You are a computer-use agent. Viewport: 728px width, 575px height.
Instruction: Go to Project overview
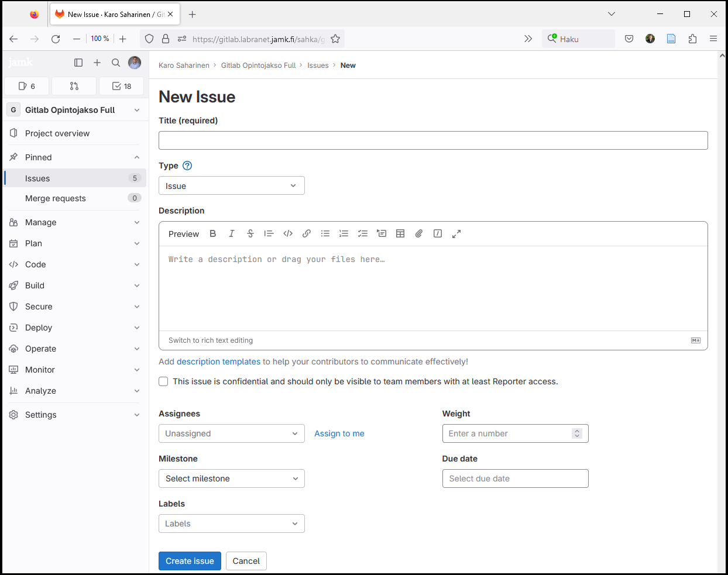[57, 133]
